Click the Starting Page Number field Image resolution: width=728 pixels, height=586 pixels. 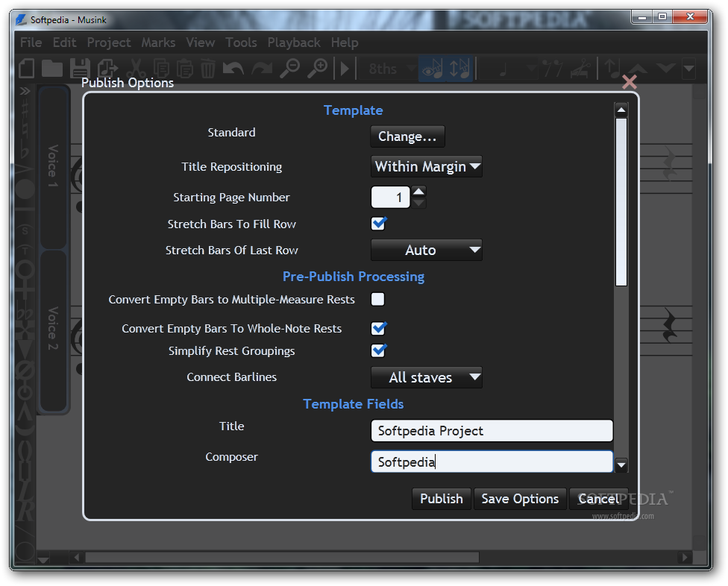point(390,197)
